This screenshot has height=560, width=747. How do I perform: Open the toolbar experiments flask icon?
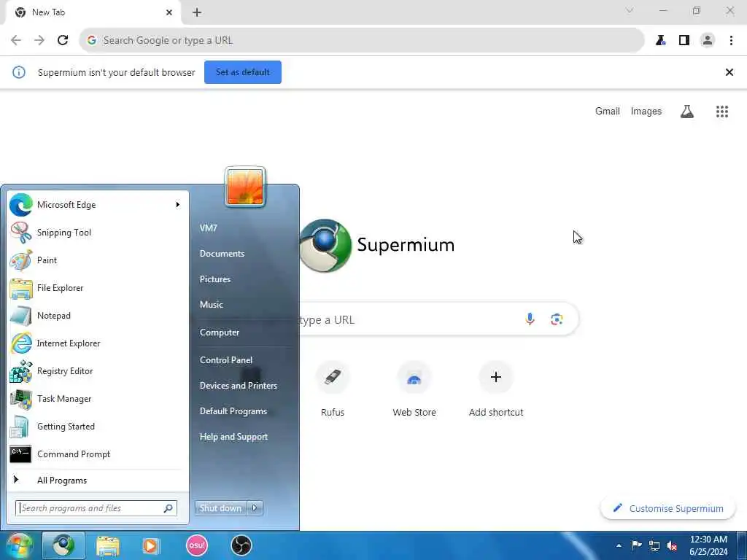(x=660, y=40)
